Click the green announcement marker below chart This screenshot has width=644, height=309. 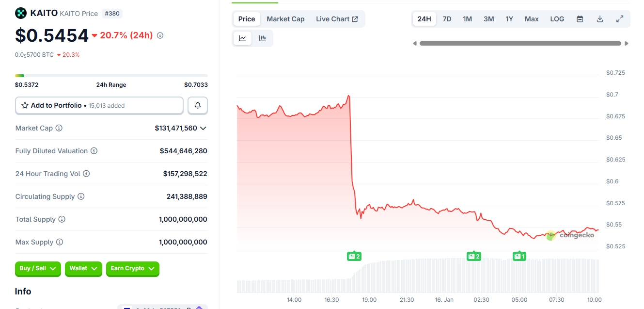354,256
